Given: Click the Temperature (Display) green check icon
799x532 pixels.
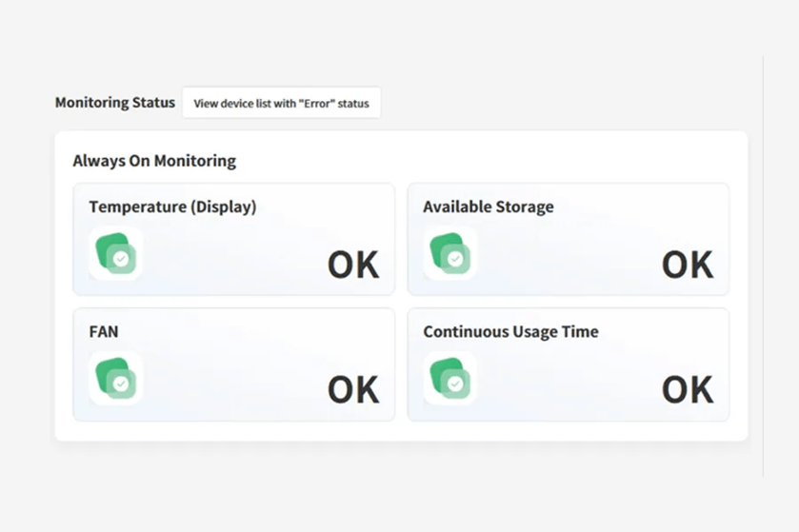Looking at the screenshot, I should coord(115,253).
